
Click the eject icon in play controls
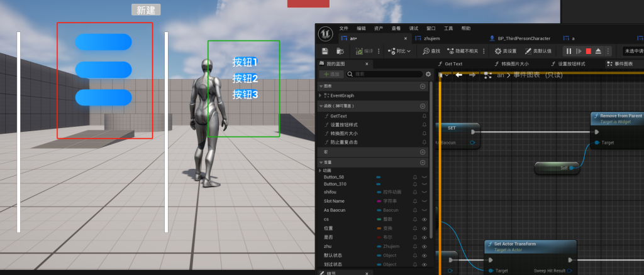click(x=599, y=51)
